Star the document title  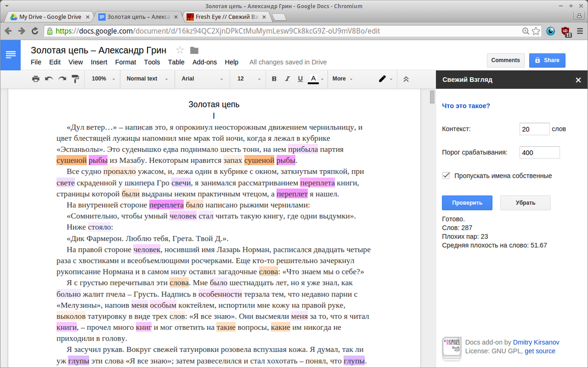180,50
